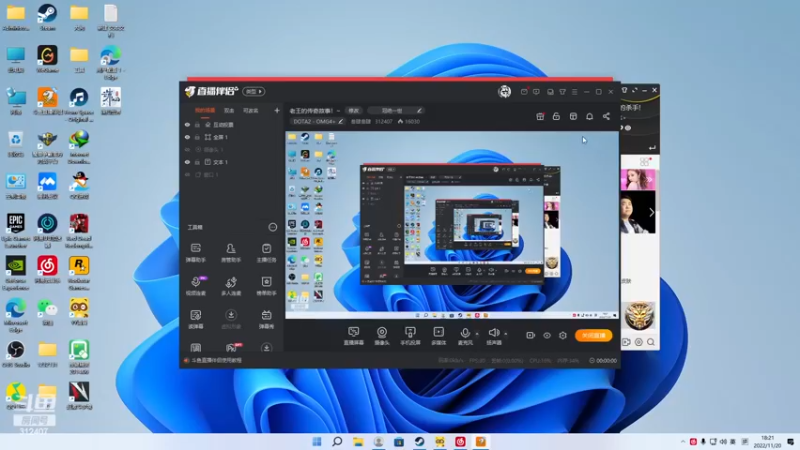This screenshot has width=800, height=450.
Task: Add a 摄像头 camera source
Action: 382,336
